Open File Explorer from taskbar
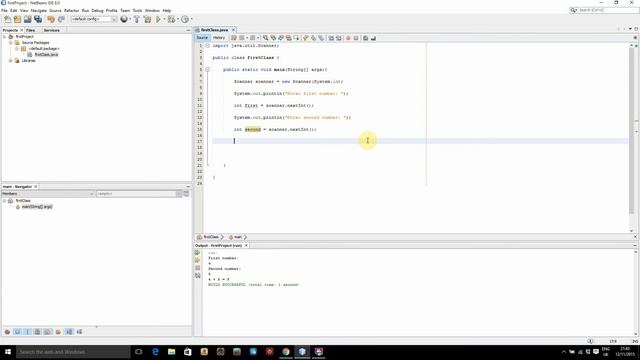 171,352
